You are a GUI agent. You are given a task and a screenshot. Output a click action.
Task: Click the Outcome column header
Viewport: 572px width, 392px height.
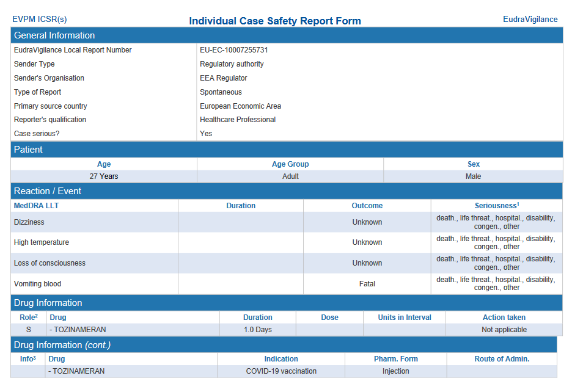367,206
